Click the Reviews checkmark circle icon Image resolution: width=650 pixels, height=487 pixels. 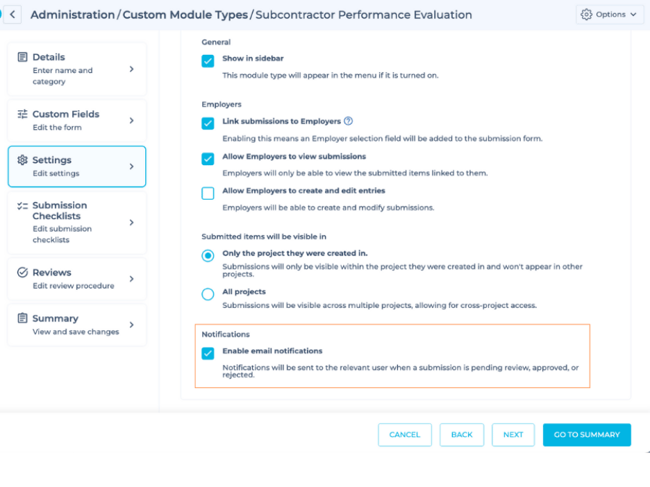tap(22, 272)
